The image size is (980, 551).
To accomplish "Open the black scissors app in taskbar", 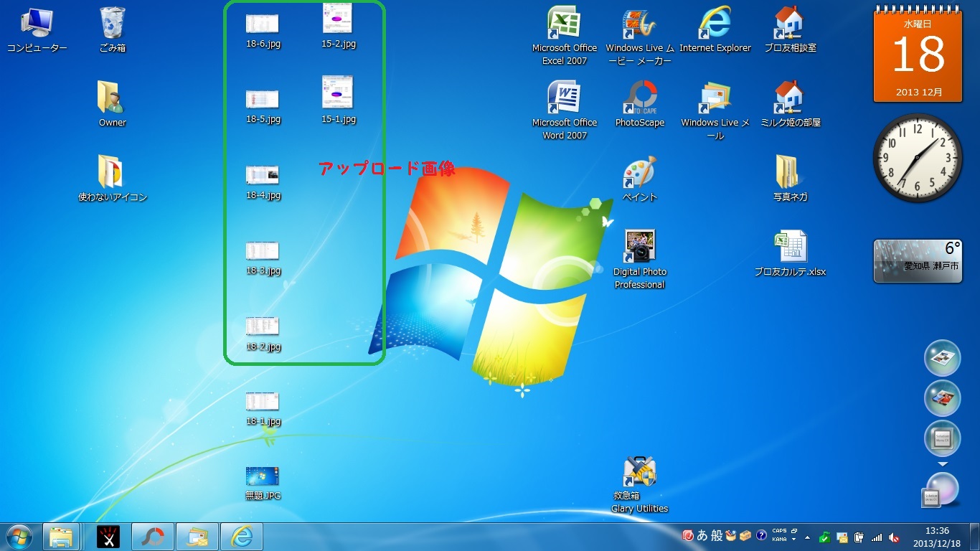I will 108,537.
